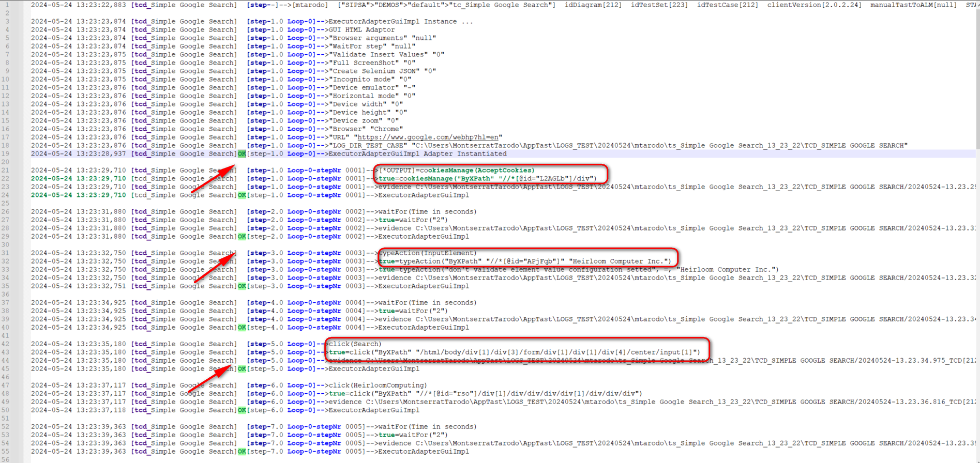This screenshot has height=463, width=980.
Task: Click the OK badge on step-1.0 stepNr 0001 line
Action: click(242, 195)
